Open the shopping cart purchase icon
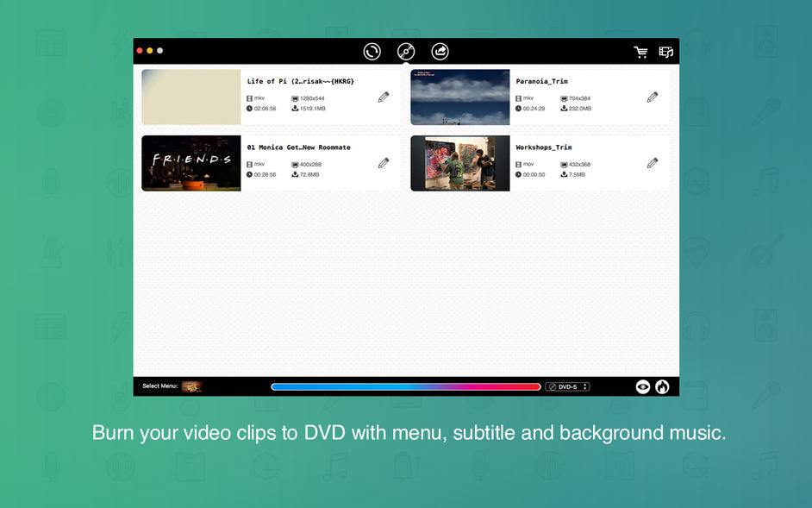This screenshot has height=508, width=812. coord(641,52)
